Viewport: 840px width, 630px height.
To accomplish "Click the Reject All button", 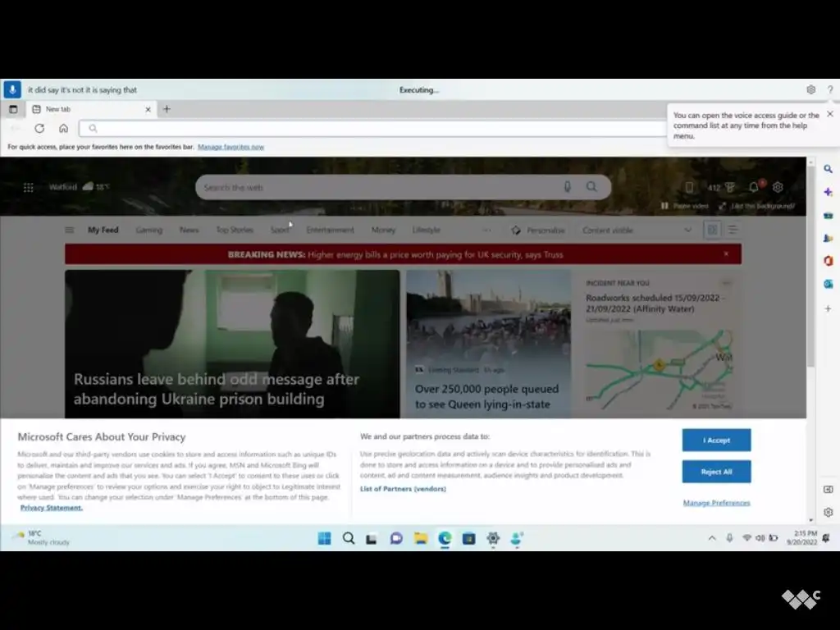I will click(x=716, y=472).
